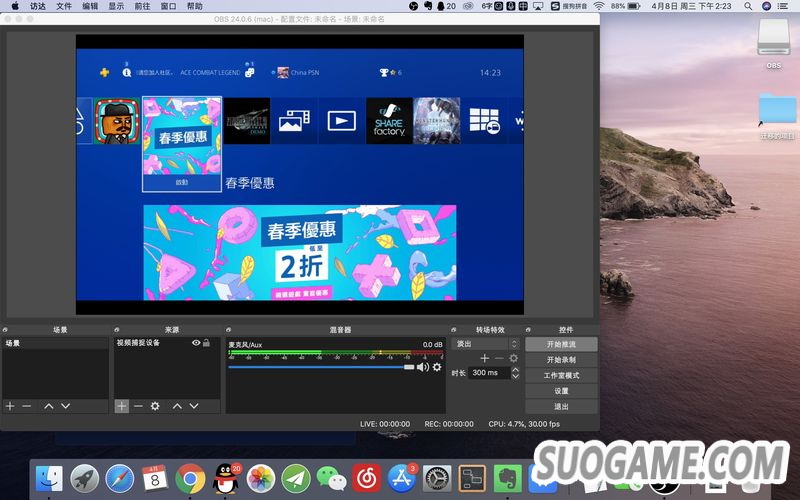Open the 窗口 menu
Image resolution: width=800 pixels, height=500 pixels.
click(168, 6)
